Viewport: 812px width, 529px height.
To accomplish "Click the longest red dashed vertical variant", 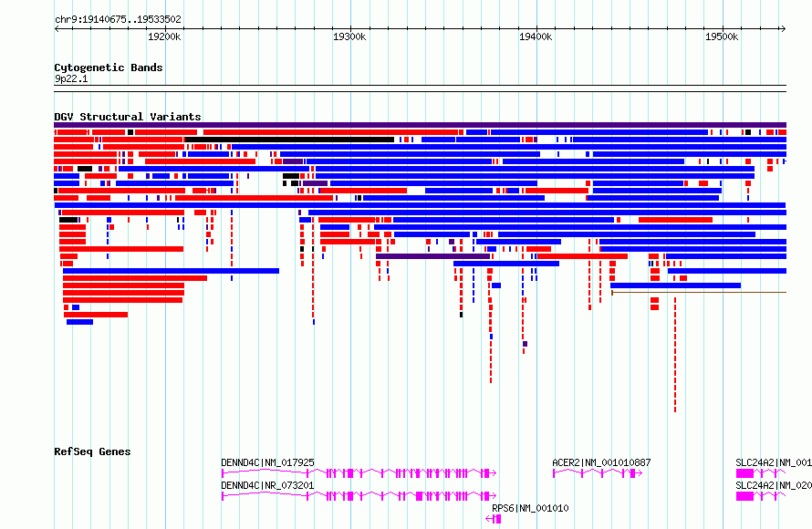I will [x=675, y=355].
